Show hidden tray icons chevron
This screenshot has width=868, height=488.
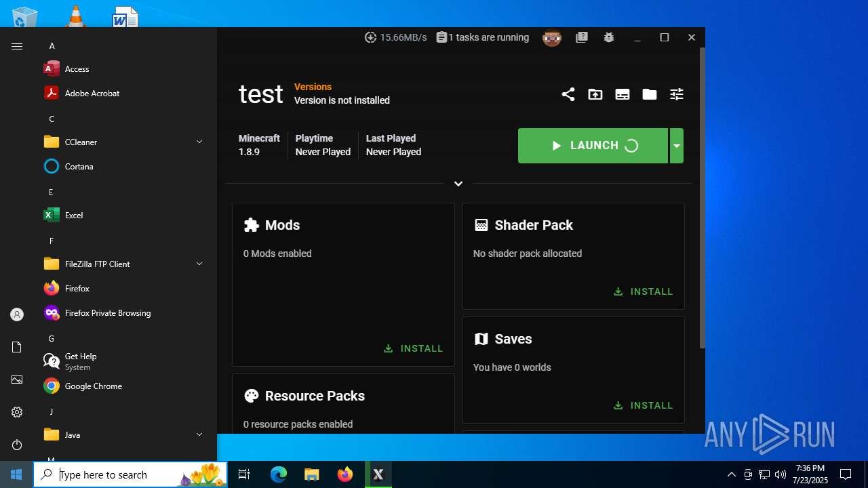[731, 474]
